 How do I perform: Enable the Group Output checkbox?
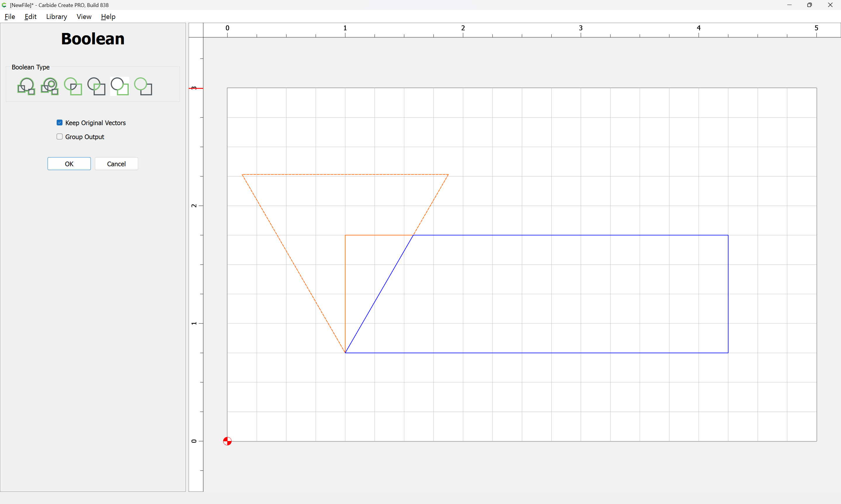[x=60, y=136]
